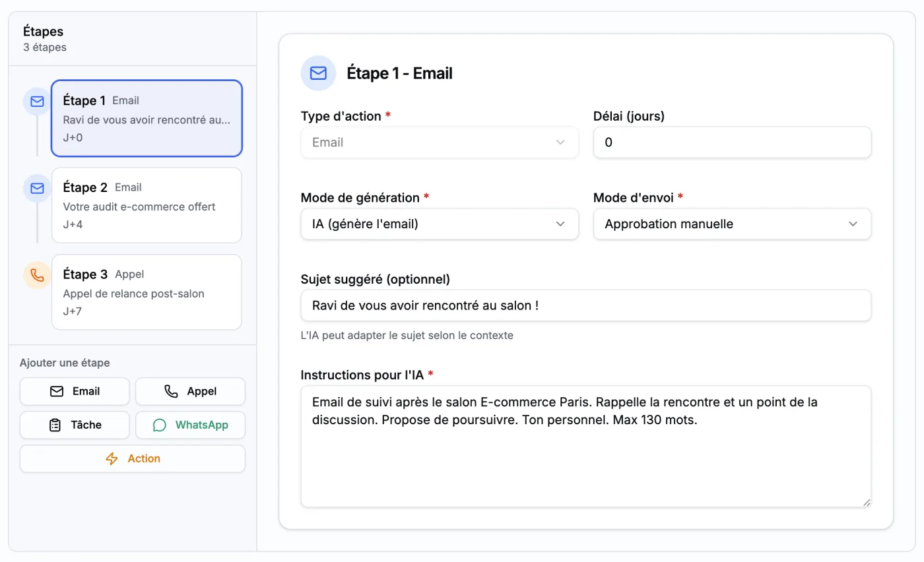The height and width of the screenshot is (562, 924).
Task: Select the Étape 2 Email step card
Action: pos(147,205)
